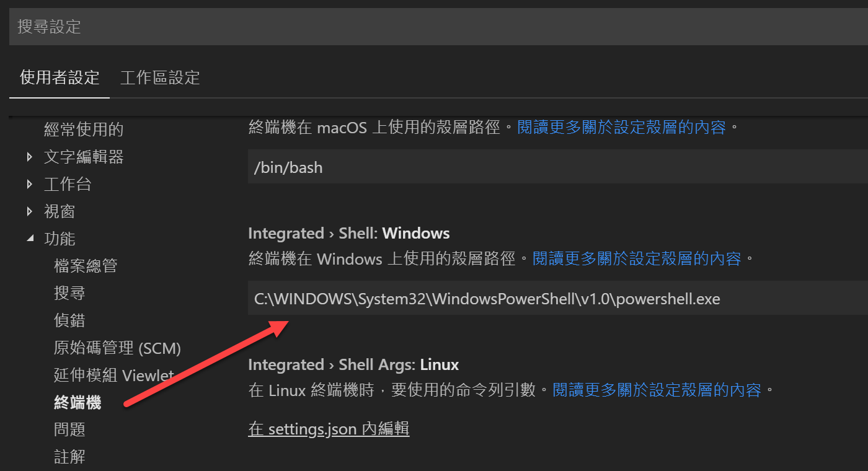Switch to 使用者設定 tab
Image resolution: width=868 pixels, height=471 pixels.
(60, 77)
